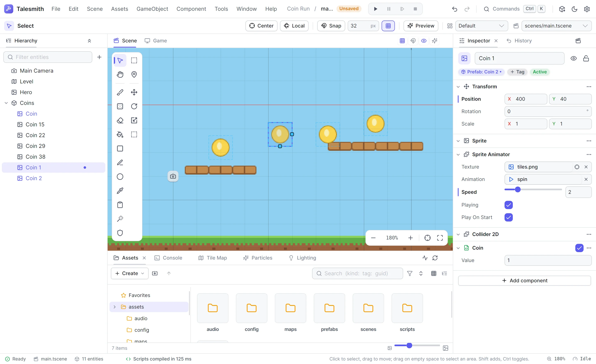
Task: Choose the marquee rectangle select tool
Action: 134,60
